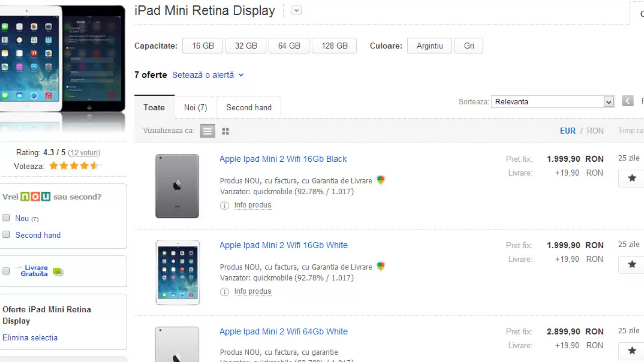Click info icon for 16Gb White offer
The width and height of the screenshot is (644, 362).
224,292
